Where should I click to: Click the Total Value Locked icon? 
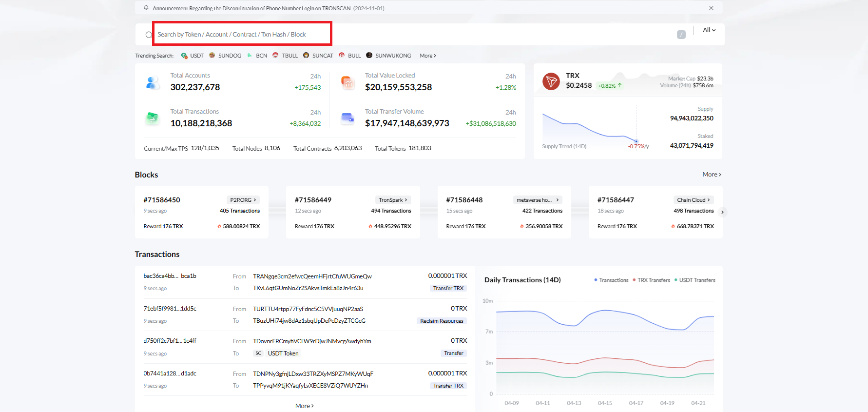[347, 83]
